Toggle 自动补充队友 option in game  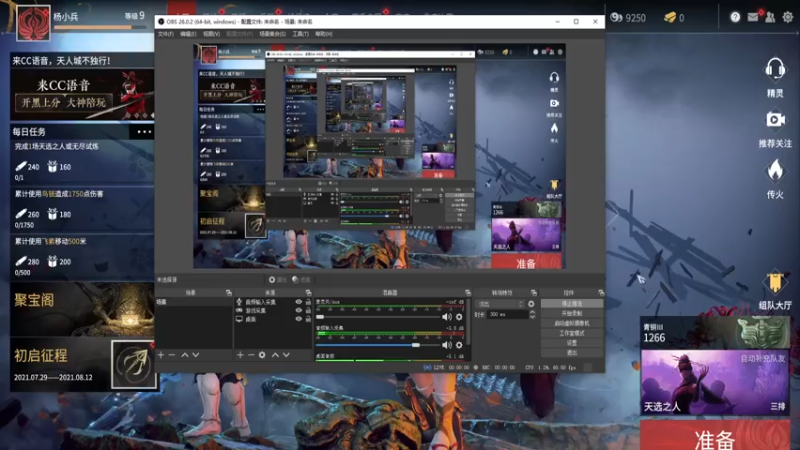point(762,359)
